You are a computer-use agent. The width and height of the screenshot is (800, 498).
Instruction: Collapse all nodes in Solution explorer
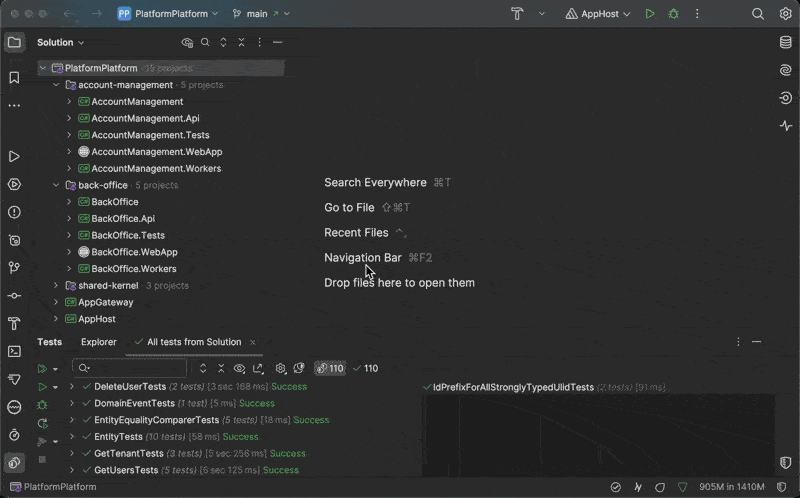coord(240,43)
